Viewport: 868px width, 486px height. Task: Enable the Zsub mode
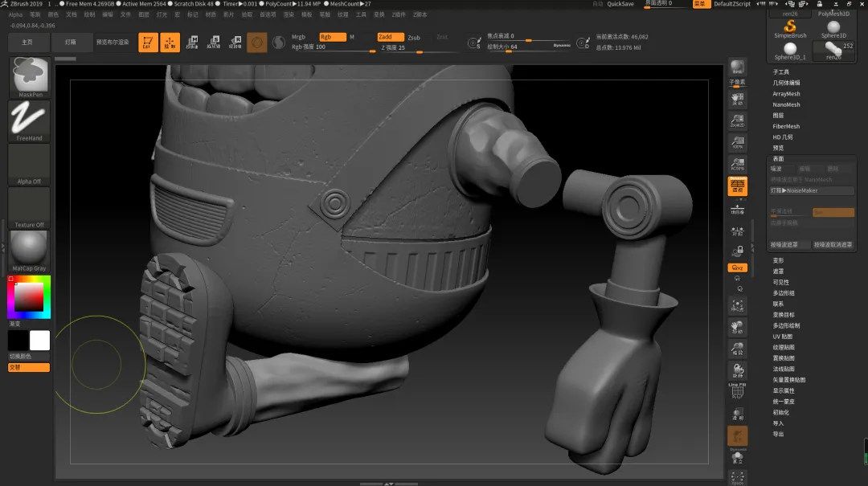(x=414, y=37)
